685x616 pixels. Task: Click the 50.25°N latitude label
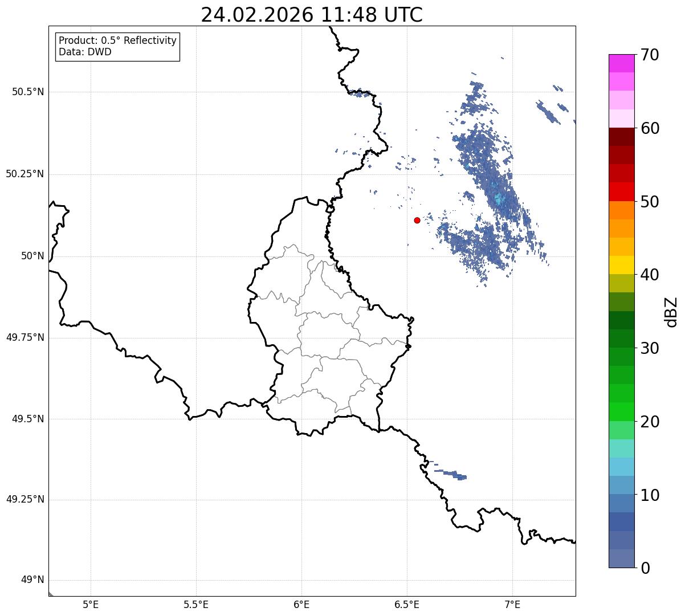[25, 174]
